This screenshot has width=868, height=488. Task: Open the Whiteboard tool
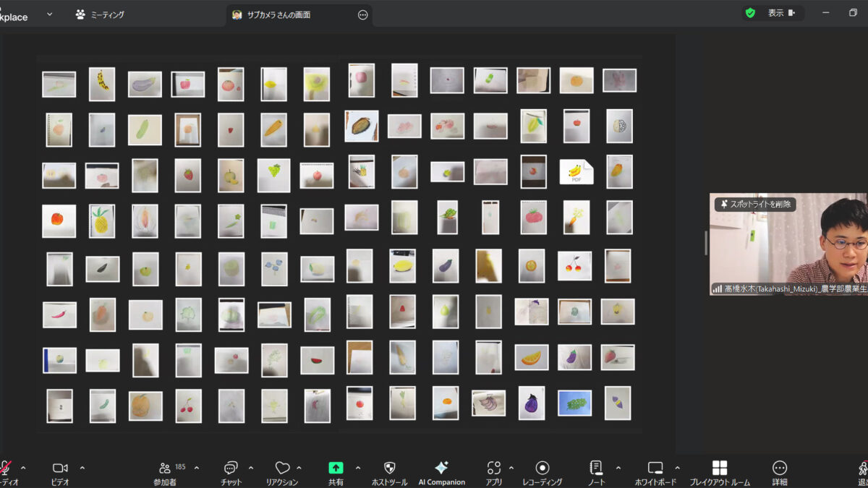pyautogui.click(x=655, y=468)
